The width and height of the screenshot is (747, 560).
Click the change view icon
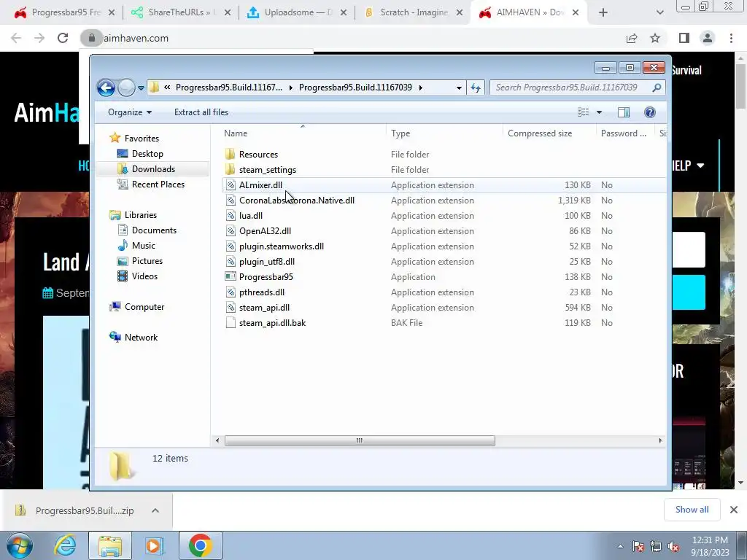(584, 112)
